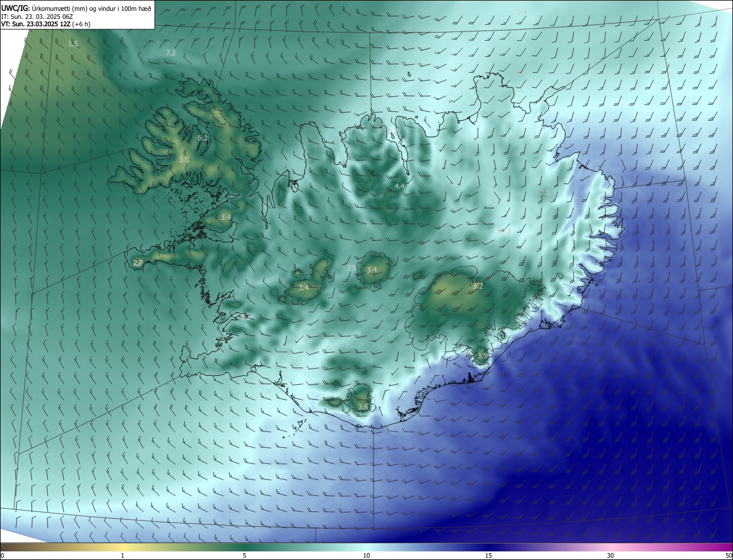This screenshot has width=733, height=560.
Task: Click the 7.0 value label on the map
Action: point(545,193)
